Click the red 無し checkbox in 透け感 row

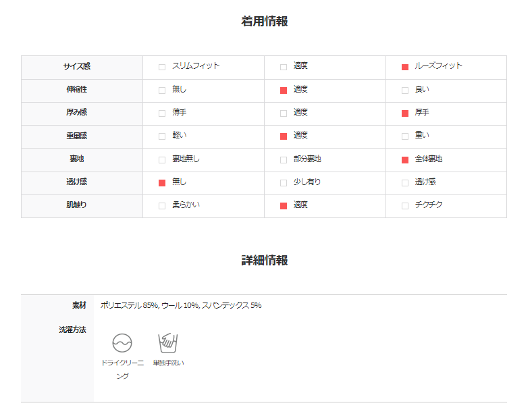[162, 183]
